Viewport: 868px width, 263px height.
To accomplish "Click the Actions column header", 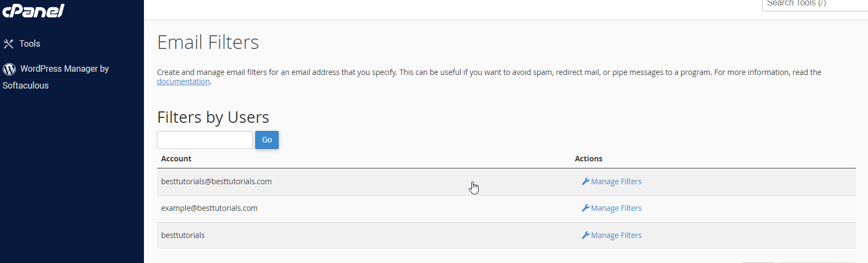I will 588,159.
